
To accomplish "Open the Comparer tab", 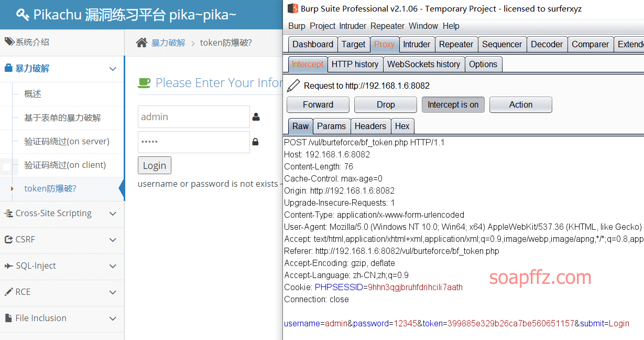I will pos(591,44).
